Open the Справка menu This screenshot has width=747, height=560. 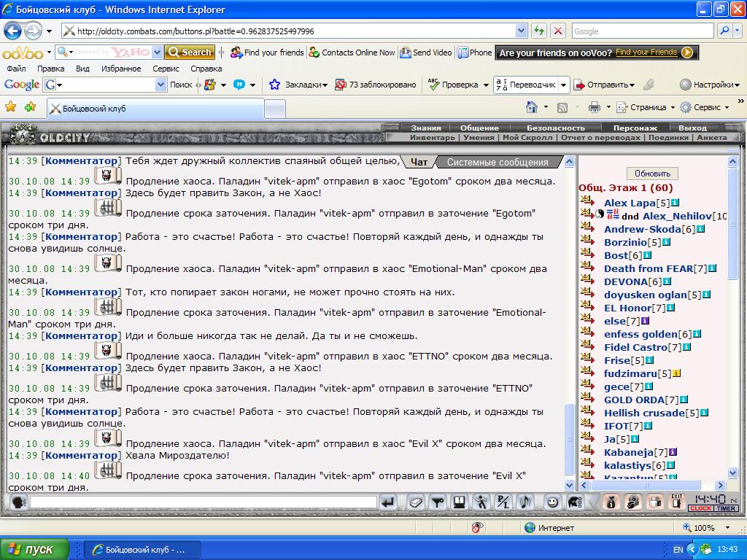coord(206,69)
